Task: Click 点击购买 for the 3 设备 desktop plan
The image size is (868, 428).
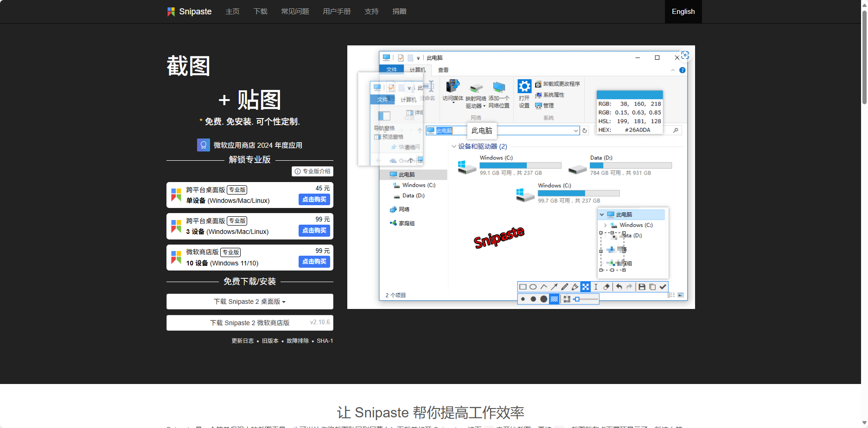Action: (x=314, y=231)
